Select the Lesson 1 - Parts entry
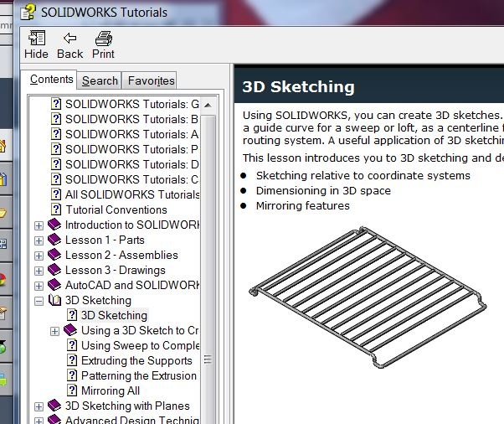The width and height of the screenshot is (504, 424). click(x=105, y=240)
